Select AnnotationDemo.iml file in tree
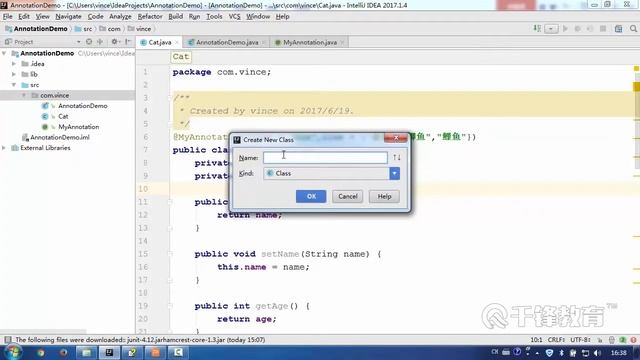 [60, 138]
